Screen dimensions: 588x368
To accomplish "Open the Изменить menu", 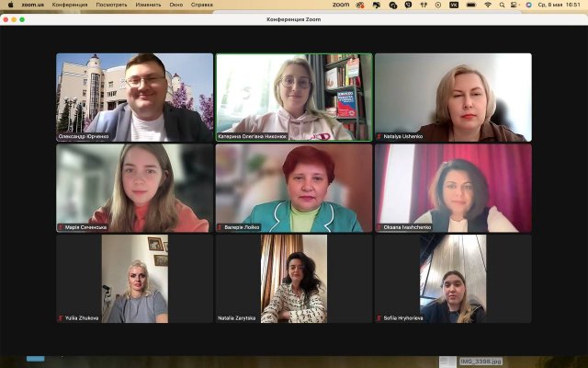I will point(148,5).
